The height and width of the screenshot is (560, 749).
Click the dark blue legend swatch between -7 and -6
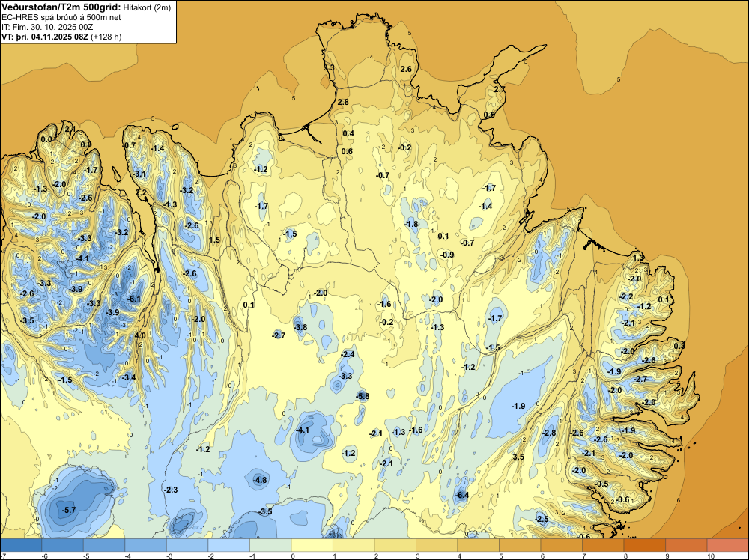pyautogui.click(x=21, y=545)
